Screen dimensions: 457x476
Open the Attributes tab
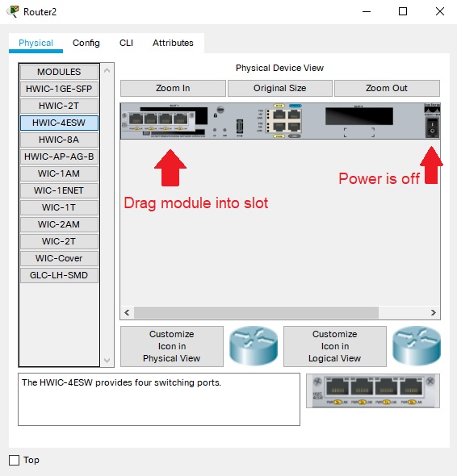(x=173, y=43)
